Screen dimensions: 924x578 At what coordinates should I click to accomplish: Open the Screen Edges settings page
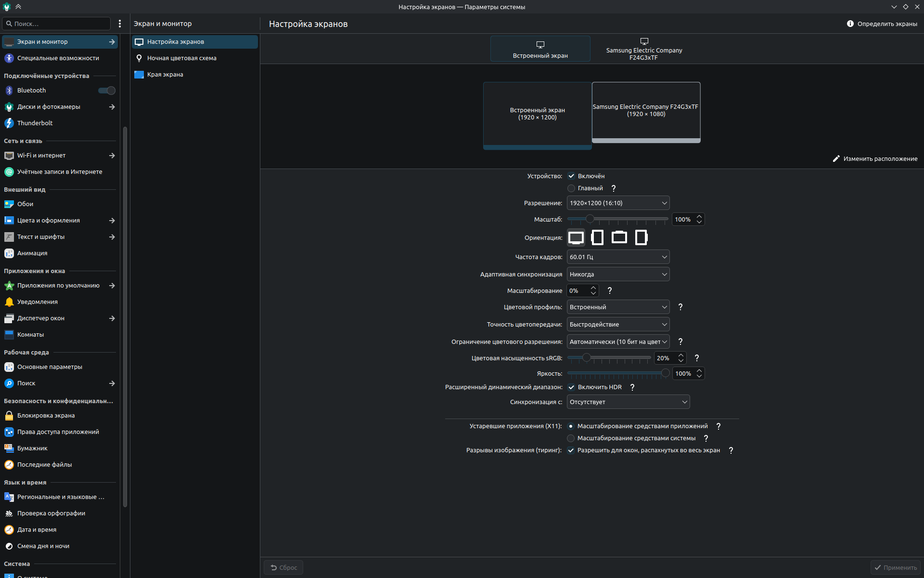(165, 75)
